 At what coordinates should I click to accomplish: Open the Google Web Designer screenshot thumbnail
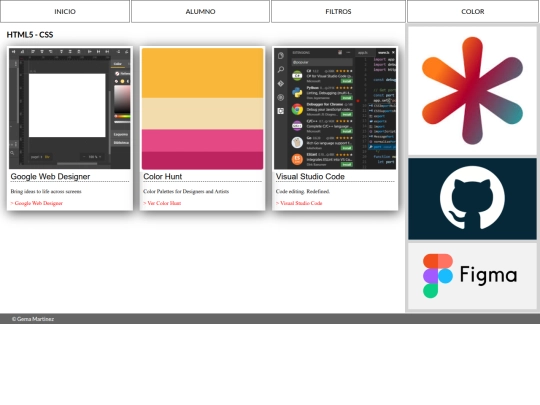[x=70, y=108]
